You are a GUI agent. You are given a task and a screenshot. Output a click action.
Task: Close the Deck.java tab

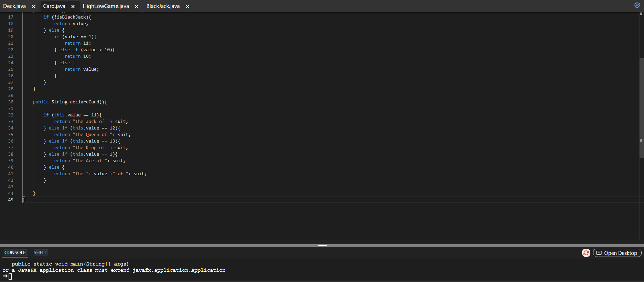tap(34, 7)
